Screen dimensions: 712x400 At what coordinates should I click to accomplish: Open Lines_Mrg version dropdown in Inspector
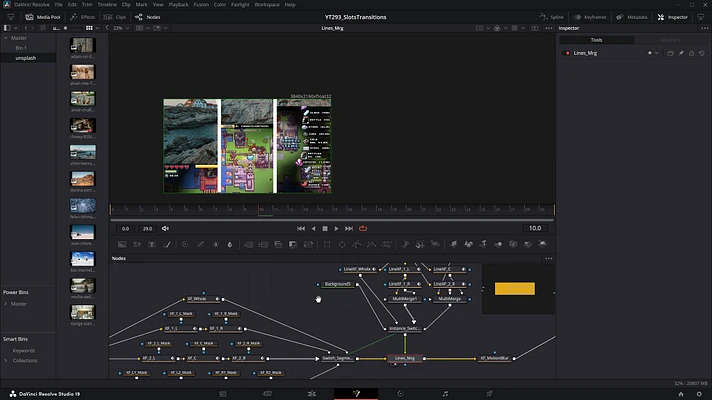click(656, 53)
